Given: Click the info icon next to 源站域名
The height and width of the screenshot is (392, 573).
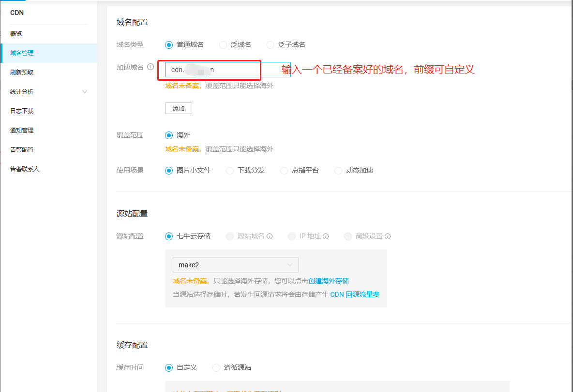Looking at the screenshot, I should [x=270, y=236].
